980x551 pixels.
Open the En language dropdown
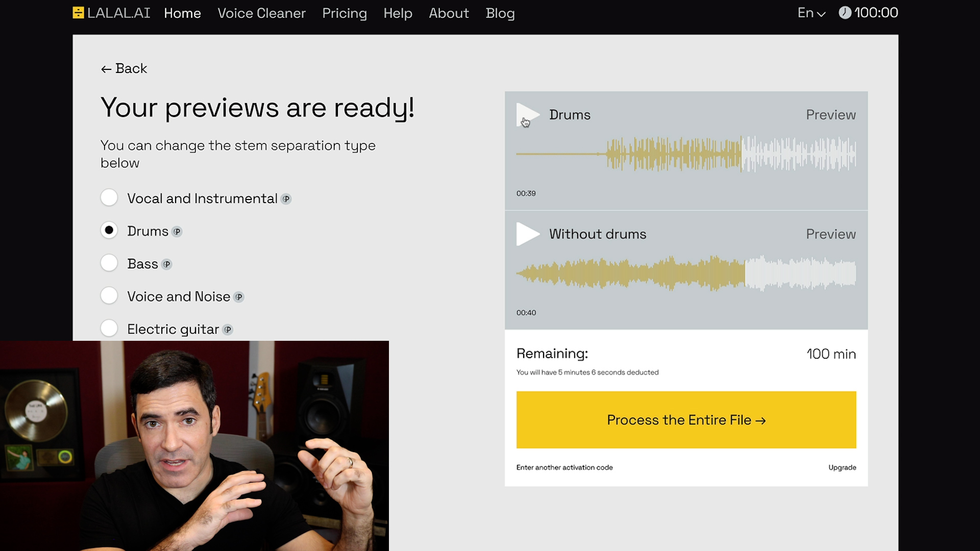pyautogui.click(x=811, y=13)
